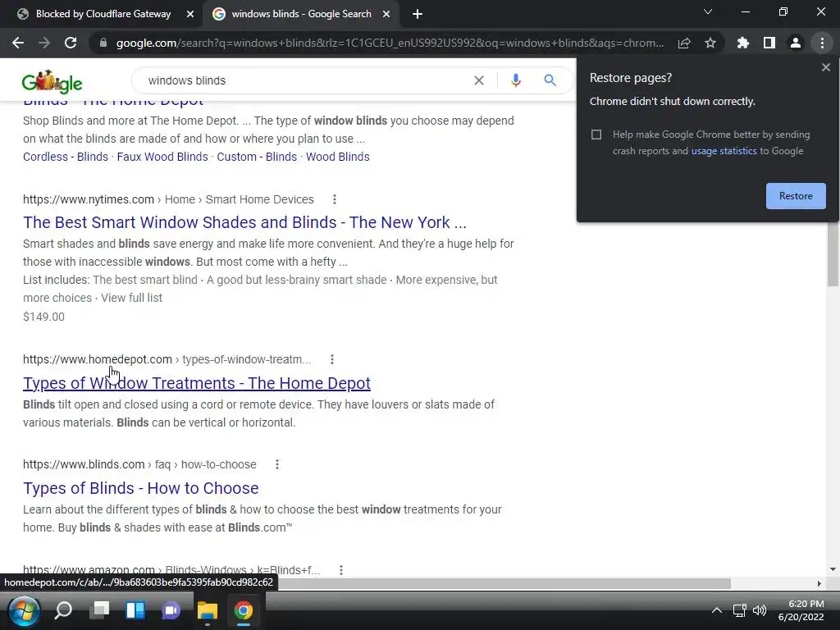Open Task View on the taskbar

pyautogui.click(x=100, y=610)
